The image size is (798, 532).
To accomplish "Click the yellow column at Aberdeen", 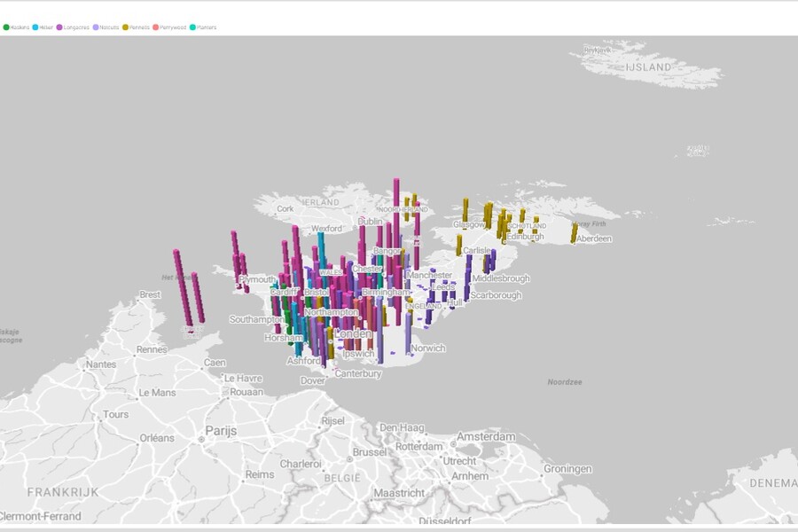I will click(575, 232).
